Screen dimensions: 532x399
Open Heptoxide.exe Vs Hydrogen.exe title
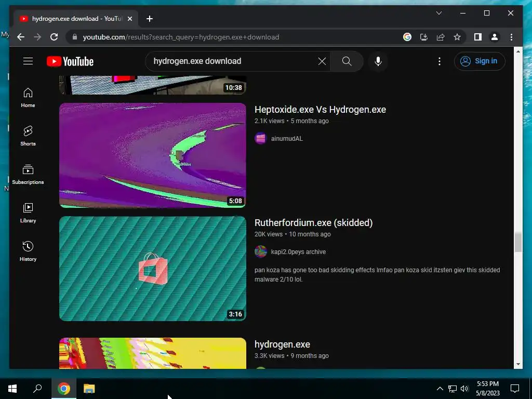coord(320,110)
